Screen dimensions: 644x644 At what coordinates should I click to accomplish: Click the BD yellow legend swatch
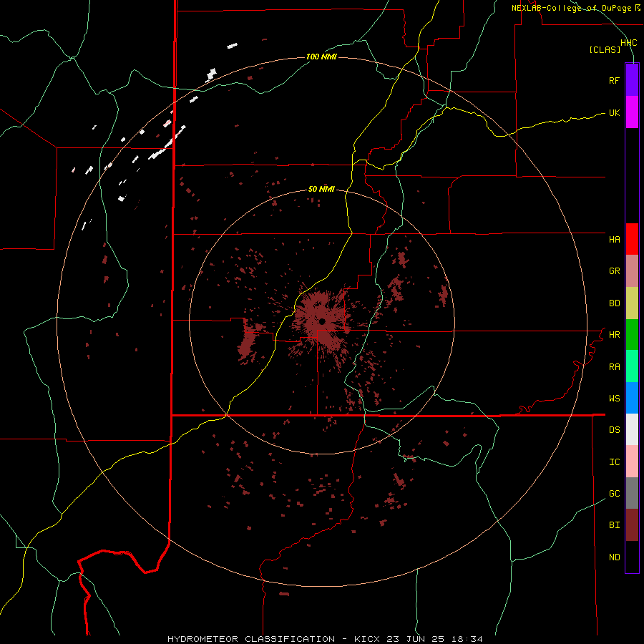[x=632, y=303]
